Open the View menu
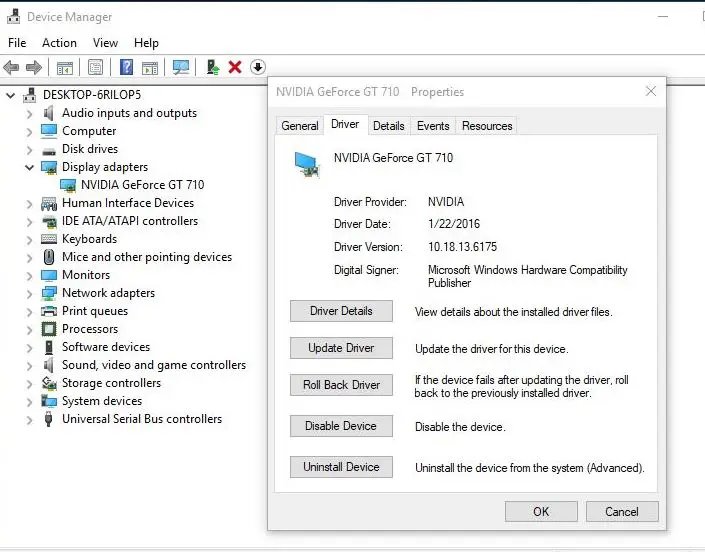This screenshot has height=552, width=705. tap(105, 43)
